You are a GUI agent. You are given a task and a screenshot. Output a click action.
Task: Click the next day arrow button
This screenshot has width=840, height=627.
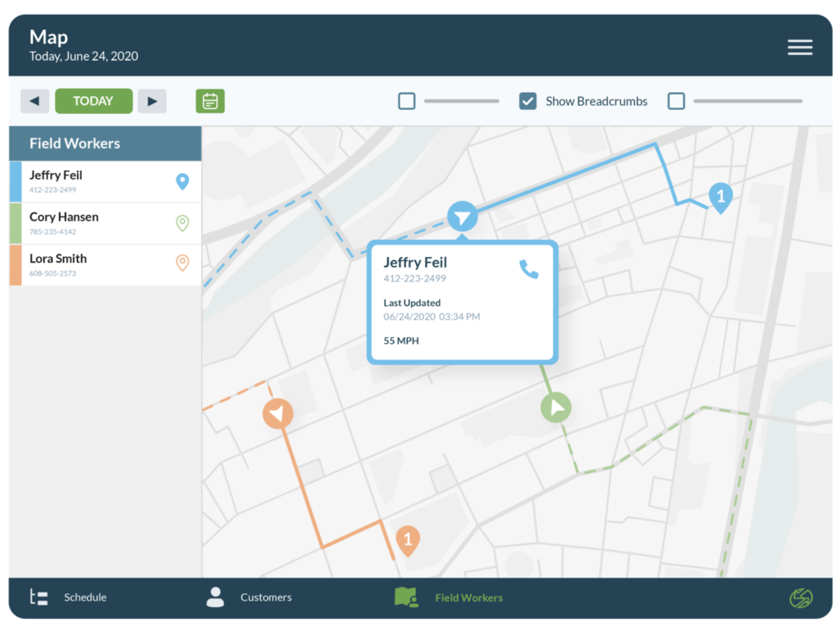pyautogui.click(x=153, y=100)
